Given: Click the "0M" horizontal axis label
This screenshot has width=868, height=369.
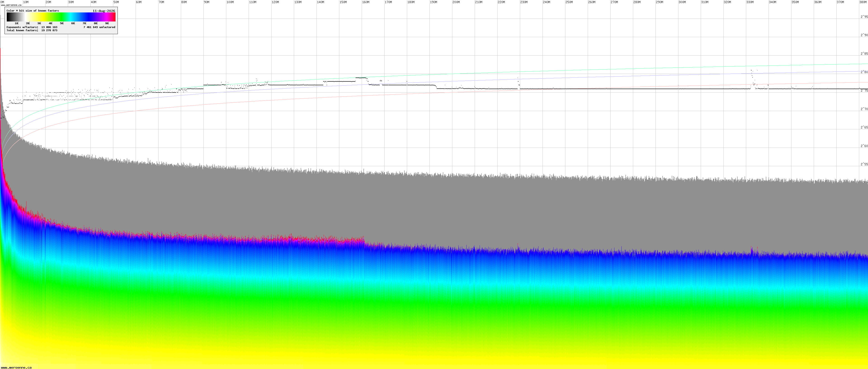Looking at the screenshot, I should 3,2.
